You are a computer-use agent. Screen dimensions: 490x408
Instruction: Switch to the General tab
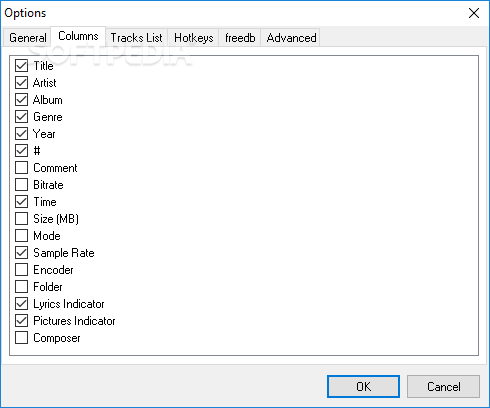point(28,38)
